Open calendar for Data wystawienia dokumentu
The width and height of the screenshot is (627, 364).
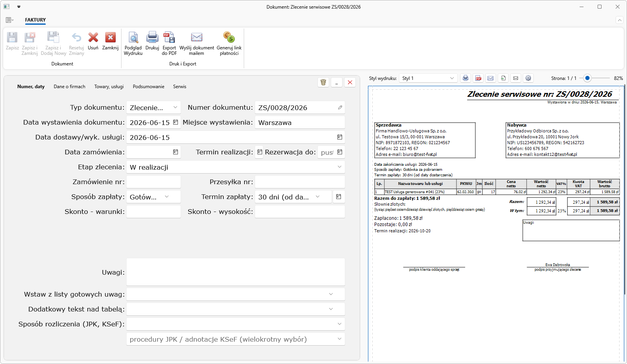tap(176, 122)
